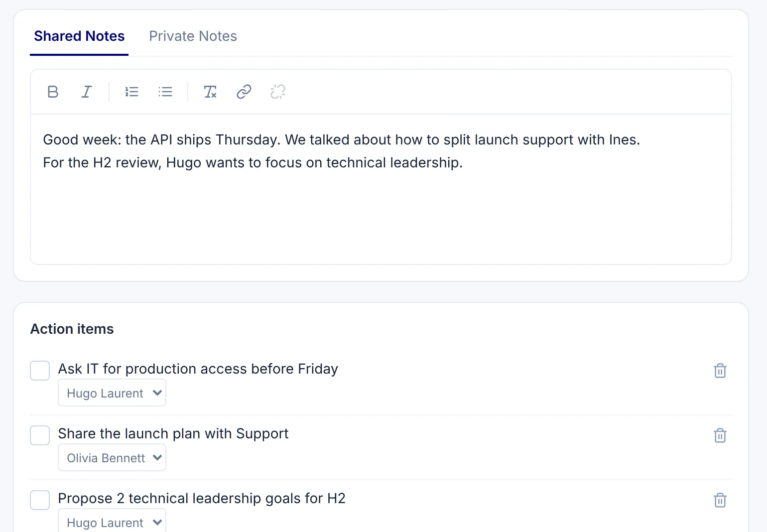Viewport: 767px width, 532px height.
Task: Click the 'Ask IT for production access before Friday' text
Action: coord(198,369)
